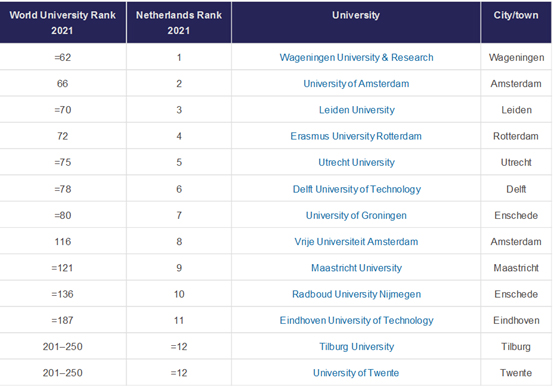Image resolution: width=554 pixels, height=387 pixels.
Task: Open Radboud University Nijmegen link
Action: pyautogui.click(x=356, y=294)
